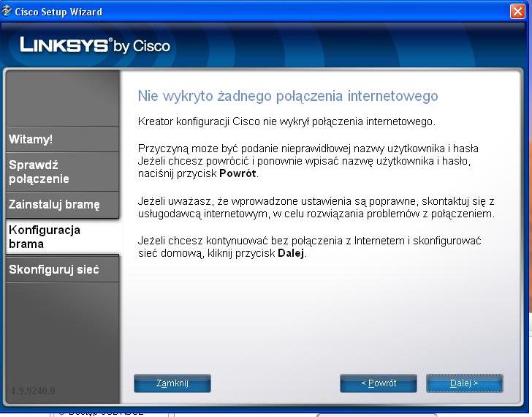Click the Linksys by Cisco logo

coord(95,45)
